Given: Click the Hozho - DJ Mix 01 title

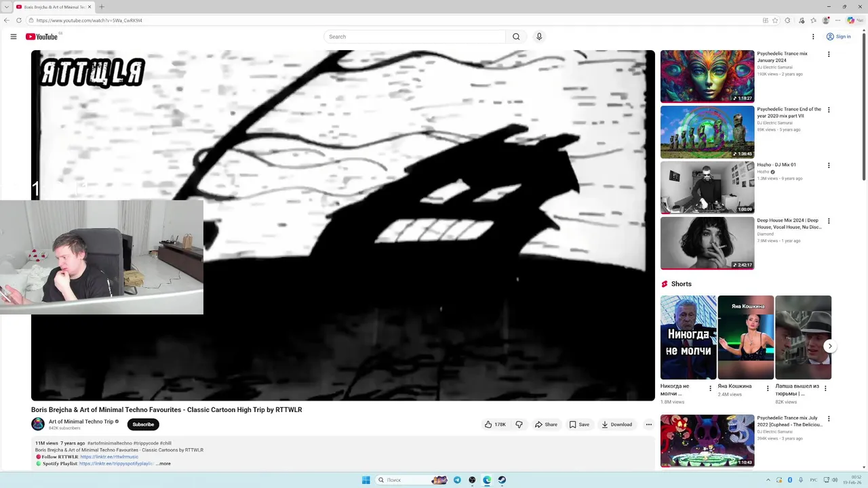Looking at the screenshot, I should (776, 165).
